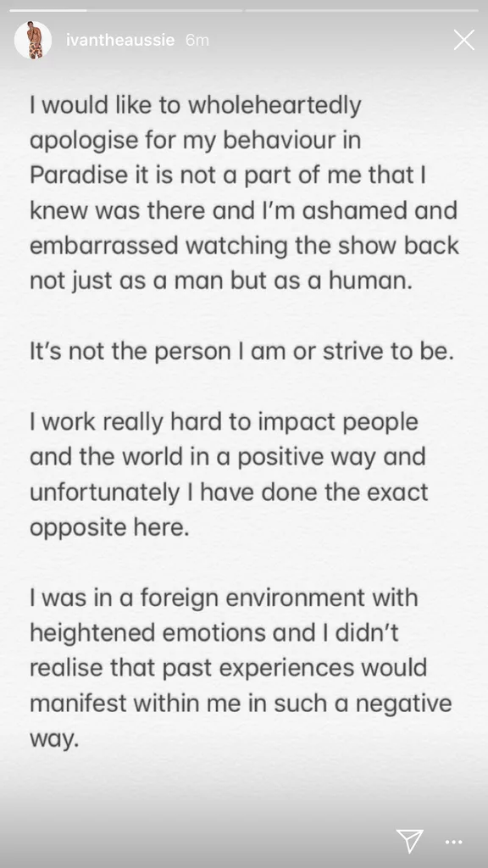Click the line "I work really hard to impact people"
Viewport: 488px width, 868px height.
(224, 422)
